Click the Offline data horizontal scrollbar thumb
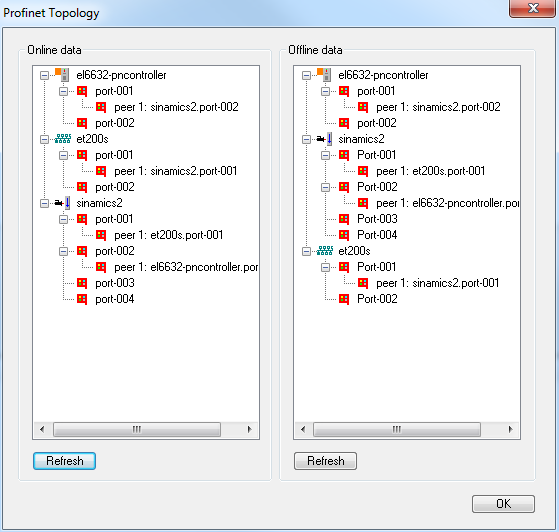Image resolution: width=559 pixels, height=532 pixels. (x=397, y=429)
